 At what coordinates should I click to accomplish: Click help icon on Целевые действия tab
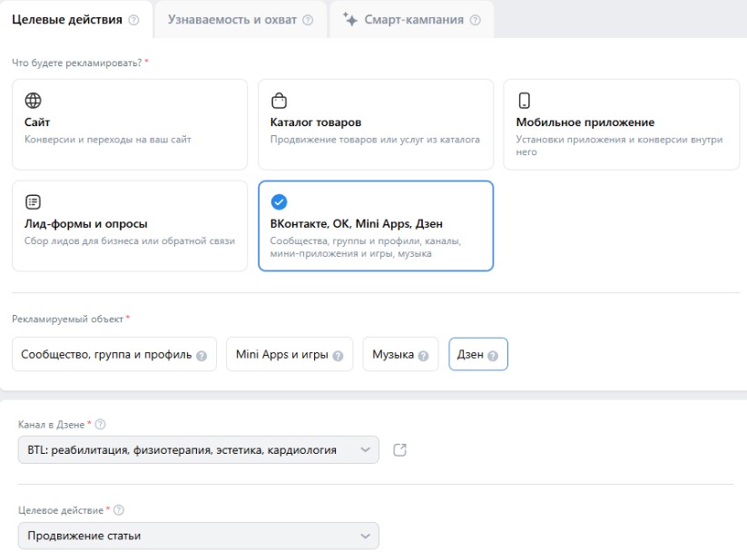[134, 20]
